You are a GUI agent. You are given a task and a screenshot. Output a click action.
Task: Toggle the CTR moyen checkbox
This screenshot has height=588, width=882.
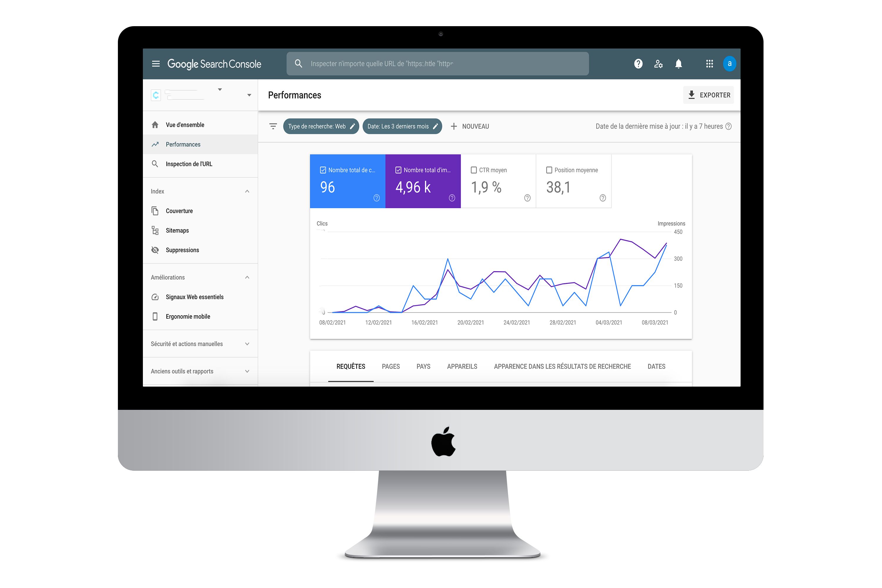(x=474, y=170)
